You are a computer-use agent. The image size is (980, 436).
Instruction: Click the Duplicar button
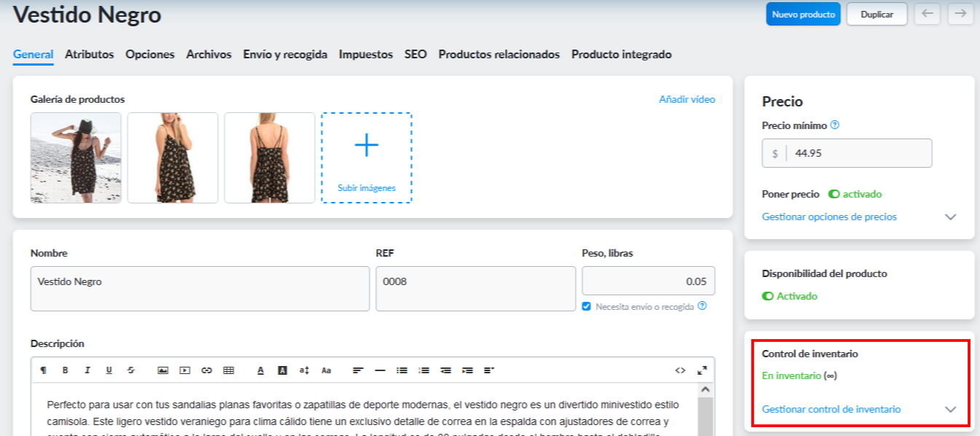tap(877, 14)
